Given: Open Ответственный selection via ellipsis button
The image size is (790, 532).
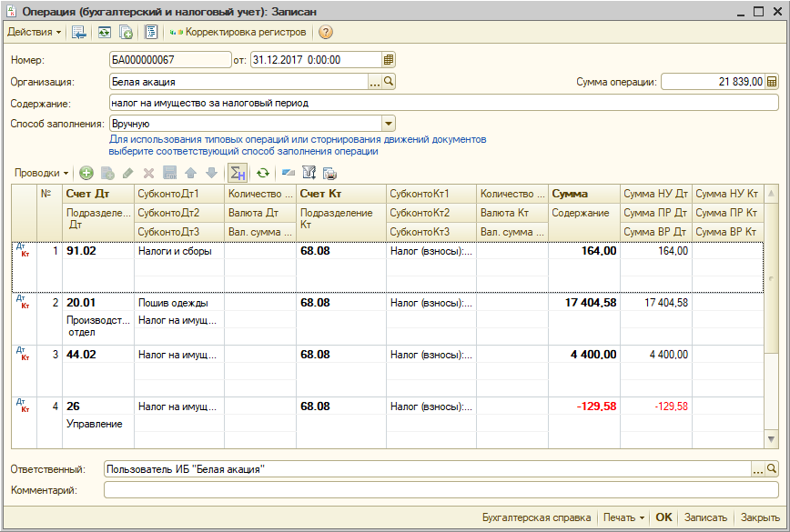Looking at the screenshot, I should tap(758, 469).
